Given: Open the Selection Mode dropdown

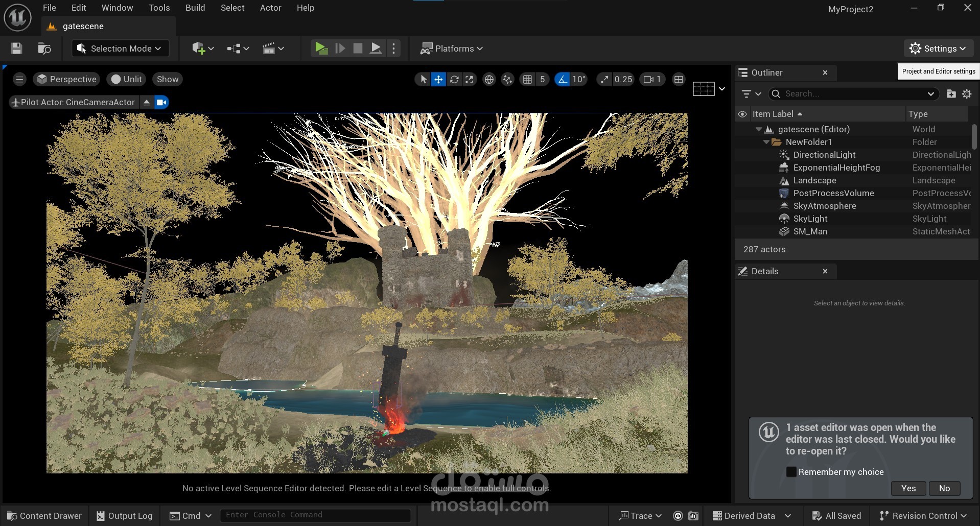Looking at the screenshot, I should coord(120,49).
